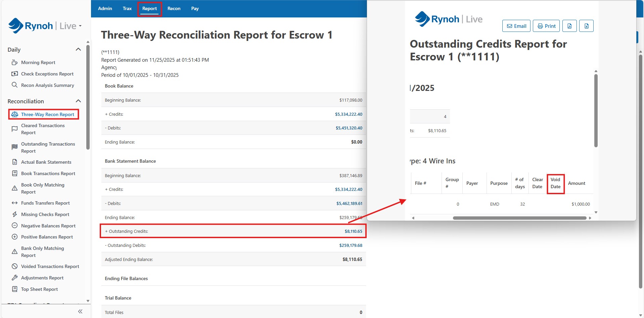This screenshot has width=644, height=318.
Task: Click the popup's horizontal scrollbar
Action: (x=519, y=218)
